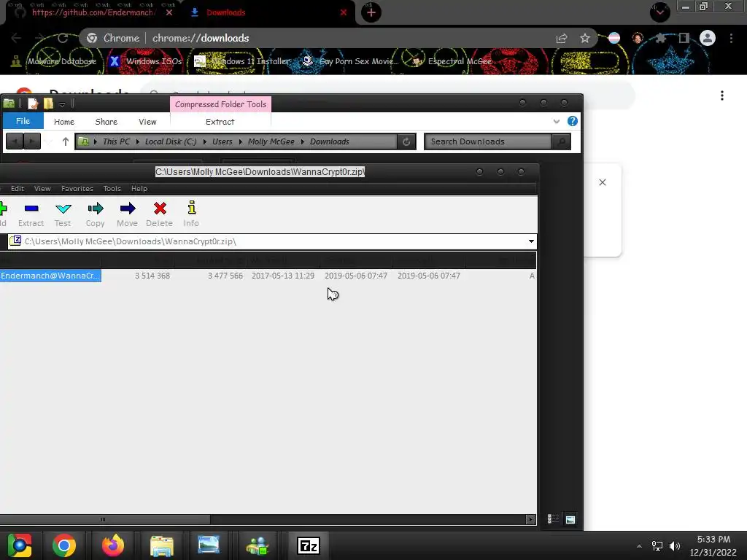Open Explorer quick access toolbar dropdown
The width and height of the screenshot is (747, 560).
click(62, 104)
